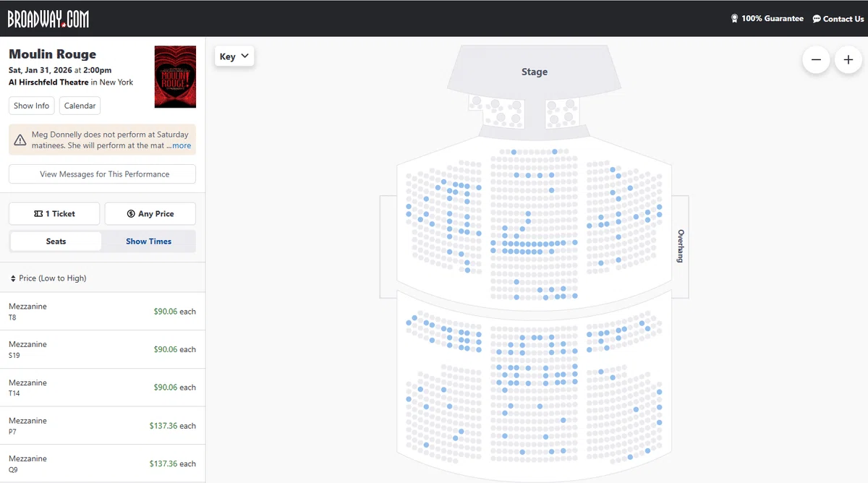Click the Moulin Rouge poster thumbnail
This screenshot has width=868, height=483.
pyautogui.click(x=175, y=77)
